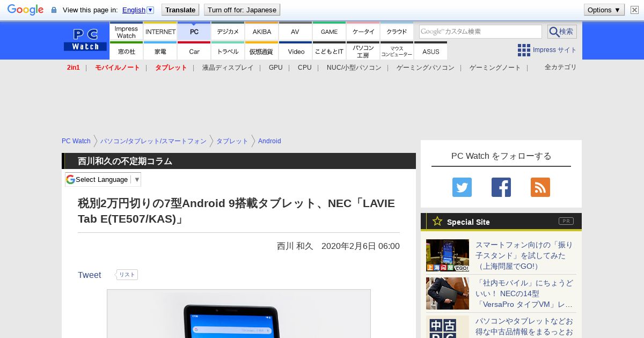Open the English language dropdown
Viewport: 644px width, 338px height.
(x=138, y=10)
